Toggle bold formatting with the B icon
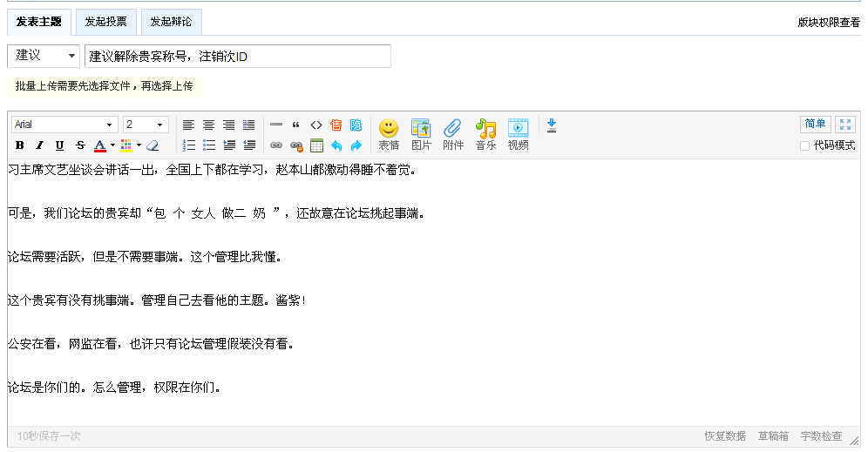 pyautogui.click(x=20, y=145)
